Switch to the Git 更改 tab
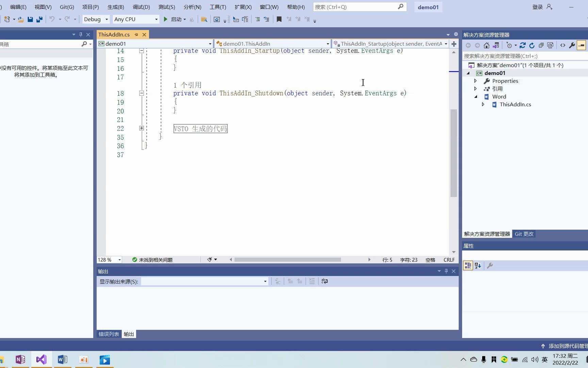This screenshot has width=588, height=368. click(524, 234)
